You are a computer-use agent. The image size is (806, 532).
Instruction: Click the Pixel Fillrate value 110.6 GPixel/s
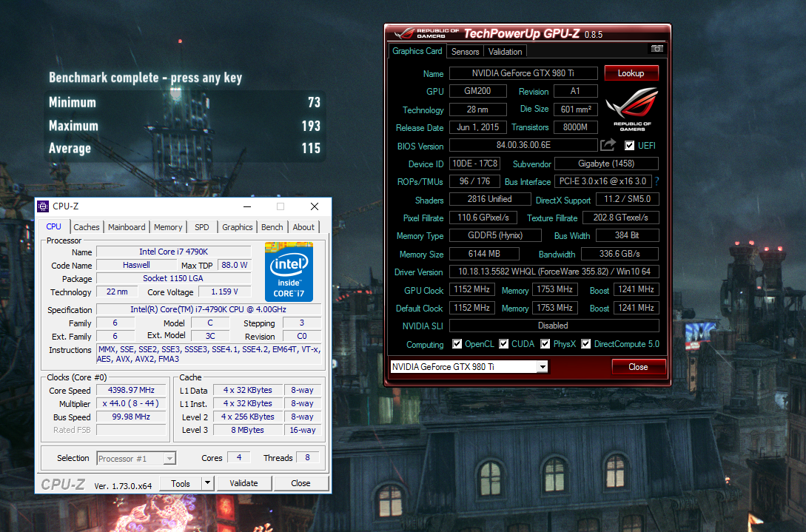483,218
